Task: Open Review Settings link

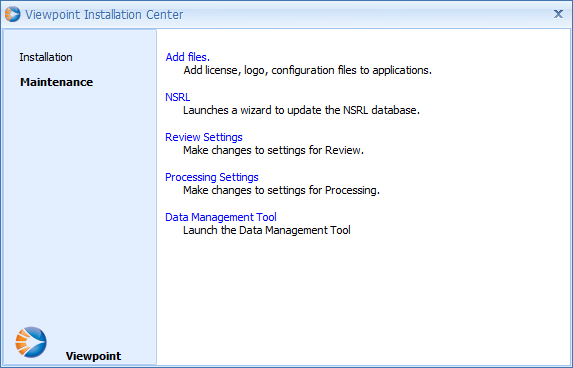Action: click(204, 137)
